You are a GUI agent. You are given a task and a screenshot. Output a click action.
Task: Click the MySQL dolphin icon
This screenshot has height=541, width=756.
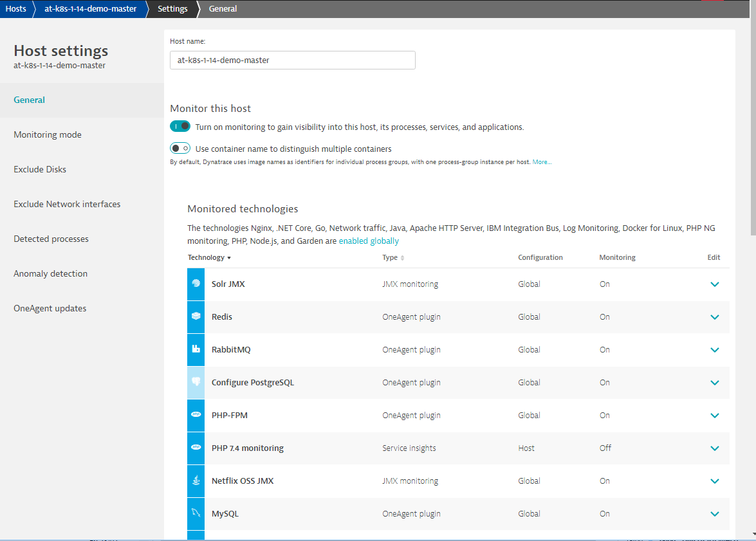click(196, 514)
